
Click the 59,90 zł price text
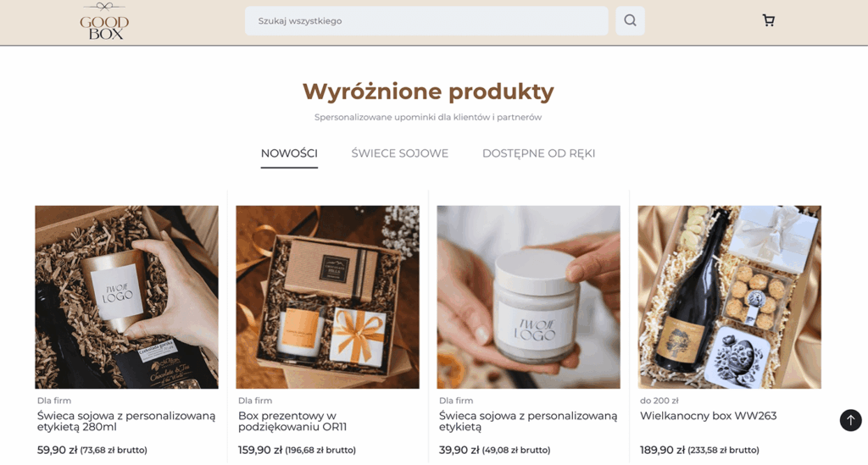tap(57, 450)
